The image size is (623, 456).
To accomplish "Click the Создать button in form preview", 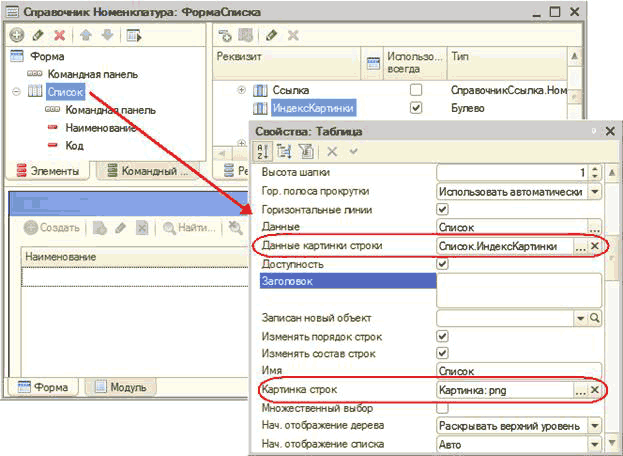I will pyautogui.click(x=52, y=228).
